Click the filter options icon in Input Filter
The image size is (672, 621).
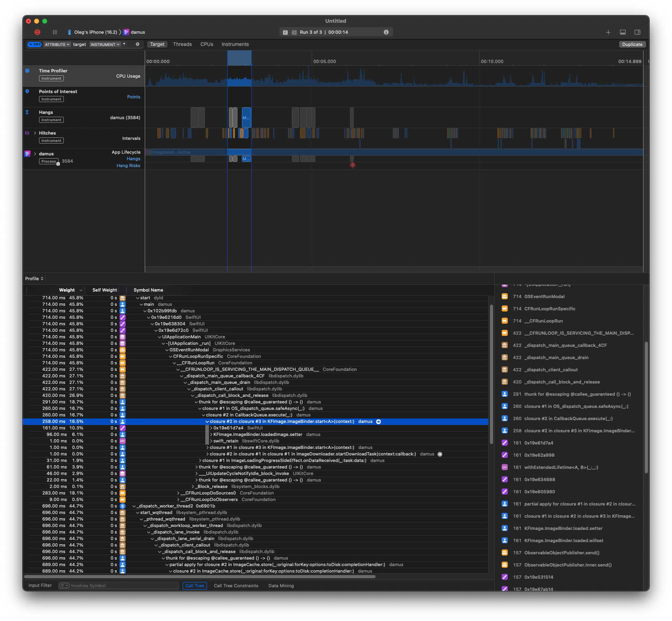pyautogui.click(x=64, y=586)
